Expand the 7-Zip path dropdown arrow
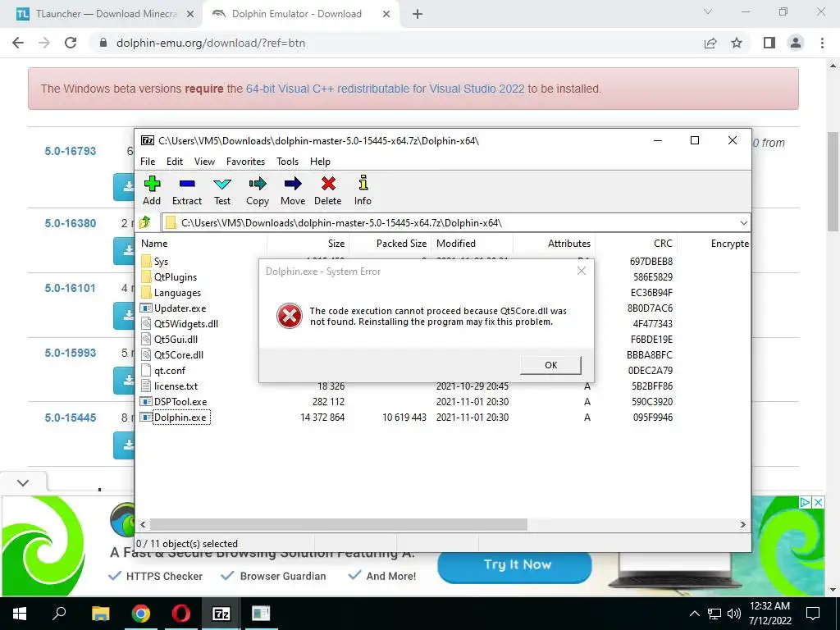This screenshot has width=840, height=630. [x=743, y=223]
